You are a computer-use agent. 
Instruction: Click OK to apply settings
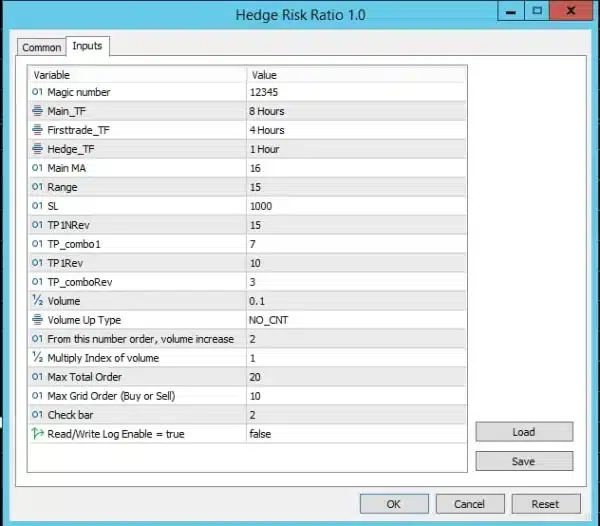click(394, 504)
